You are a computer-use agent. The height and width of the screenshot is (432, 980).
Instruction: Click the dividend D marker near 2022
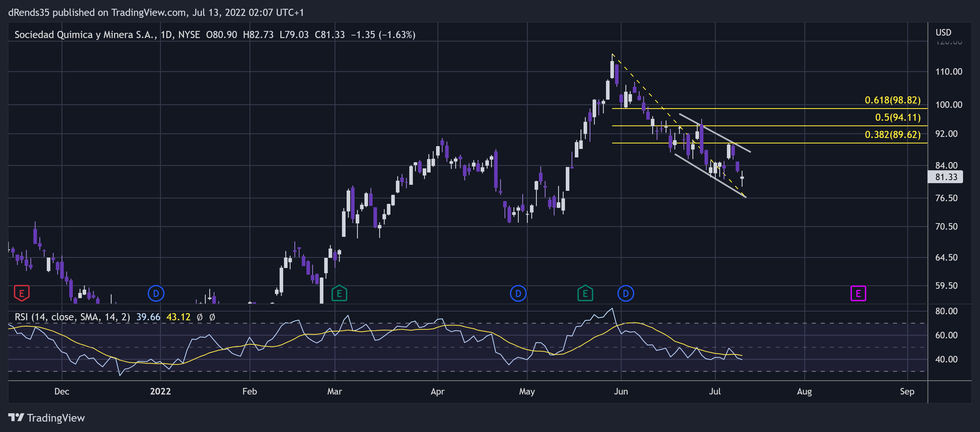pyautogui.click(x=156, y=293)
